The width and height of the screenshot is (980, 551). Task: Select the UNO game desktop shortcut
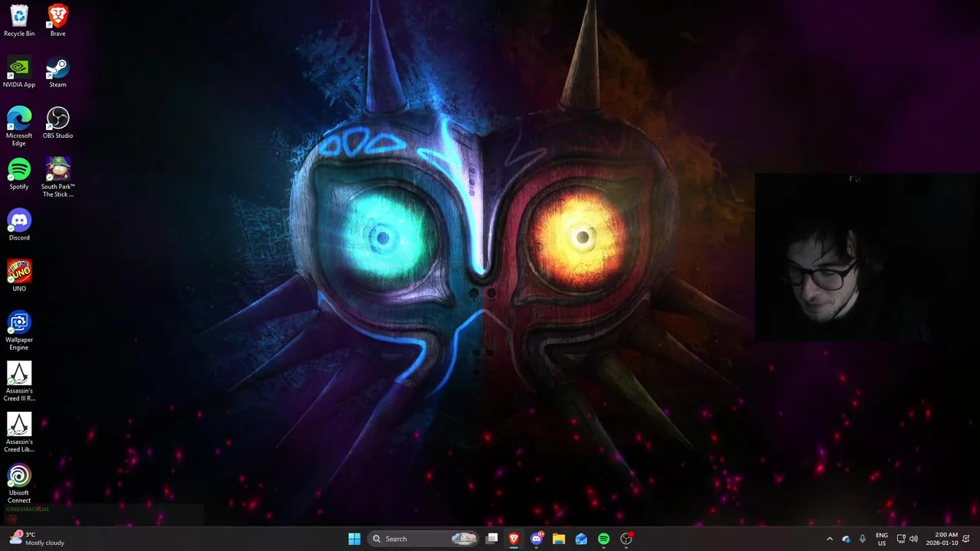point(19,275)
